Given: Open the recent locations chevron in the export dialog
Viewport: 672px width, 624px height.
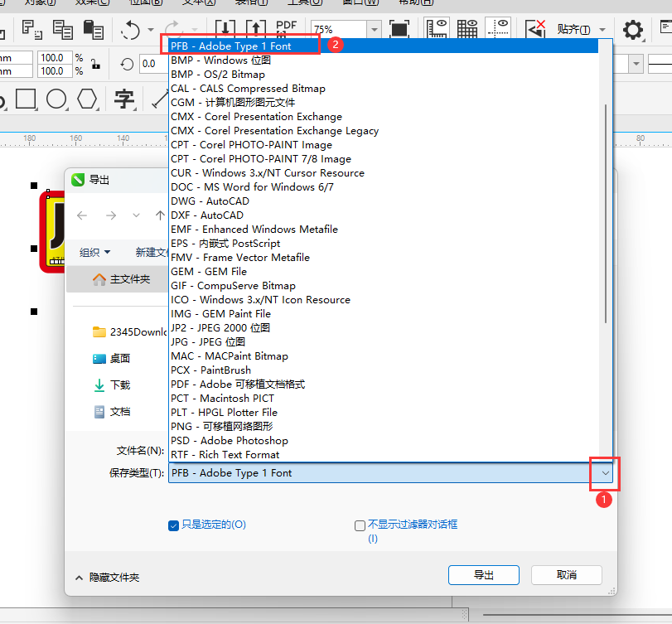Looking at the screenshot, I should tap(136, 215).
